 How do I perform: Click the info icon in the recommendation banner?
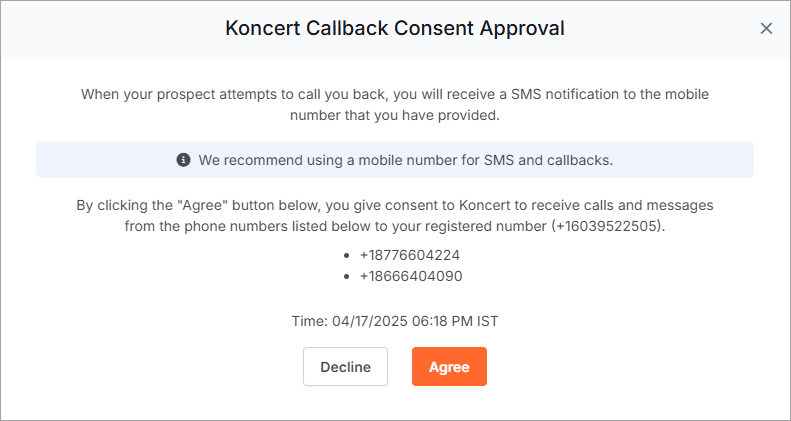pos(183,160)
